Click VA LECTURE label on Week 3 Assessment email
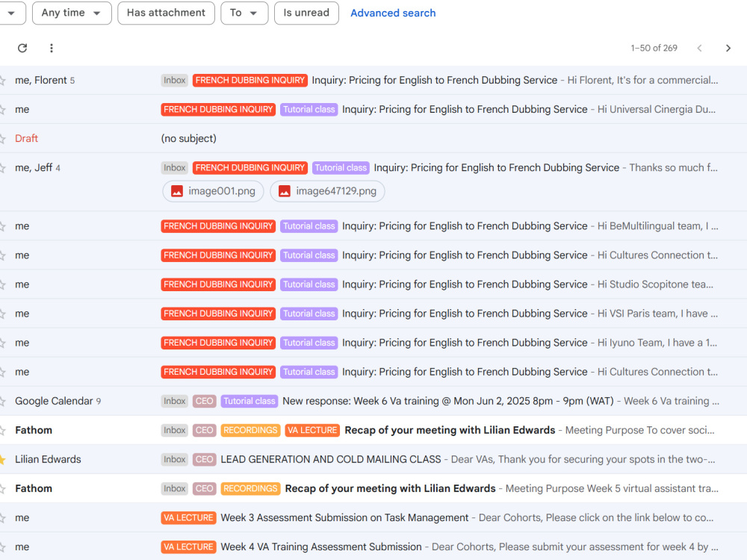 [189, 517]
